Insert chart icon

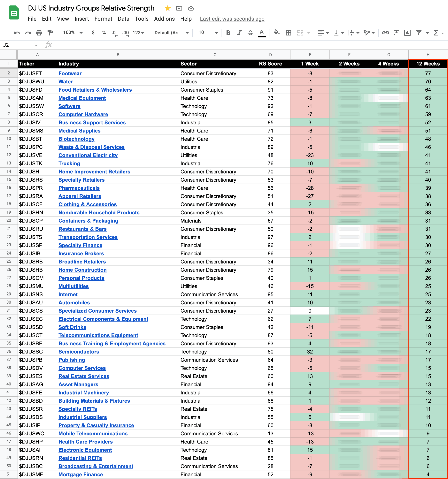(x=407, y=33)
